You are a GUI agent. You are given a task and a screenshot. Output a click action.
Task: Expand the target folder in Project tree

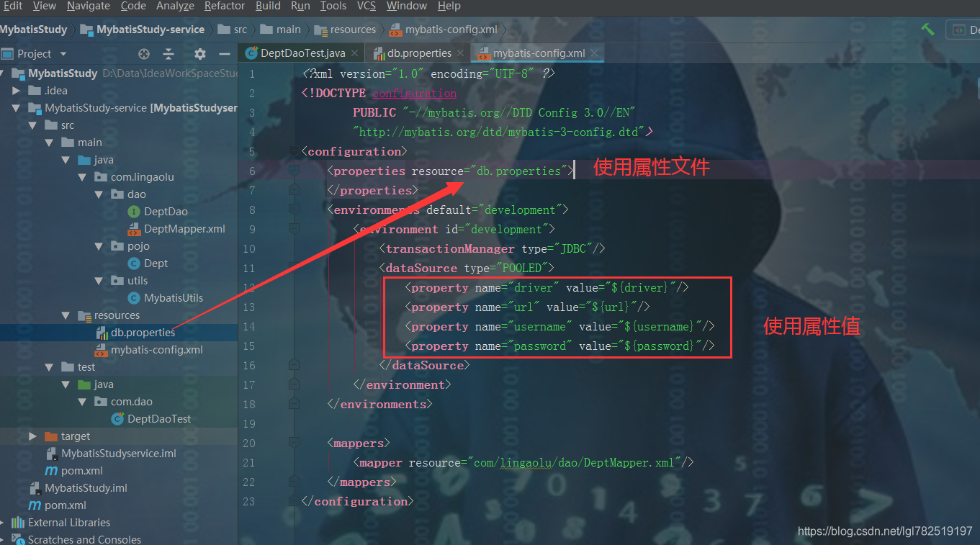32,436
